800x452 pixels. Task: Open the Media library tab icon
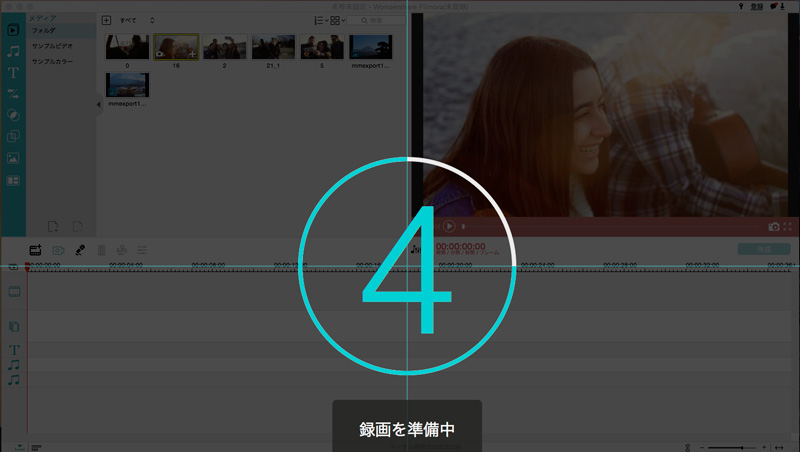tap(13, 30)
